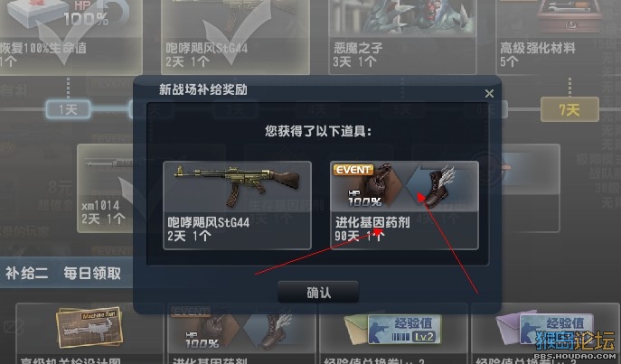Click the Machine Gun blueprint icon
This screenshot has width=621, height=364.
tap(89, 327)
